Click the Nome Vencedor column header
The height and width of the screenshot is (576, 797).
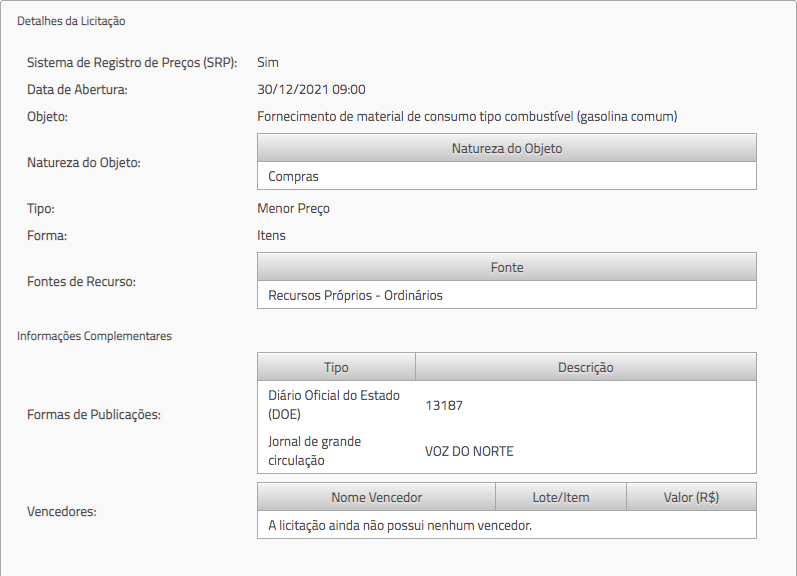tap(376, 497)
